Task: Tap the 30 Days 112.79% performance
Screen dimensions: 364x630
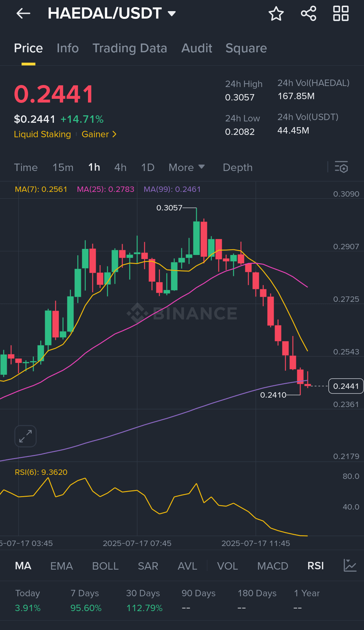Action: (x=145, y=600)
